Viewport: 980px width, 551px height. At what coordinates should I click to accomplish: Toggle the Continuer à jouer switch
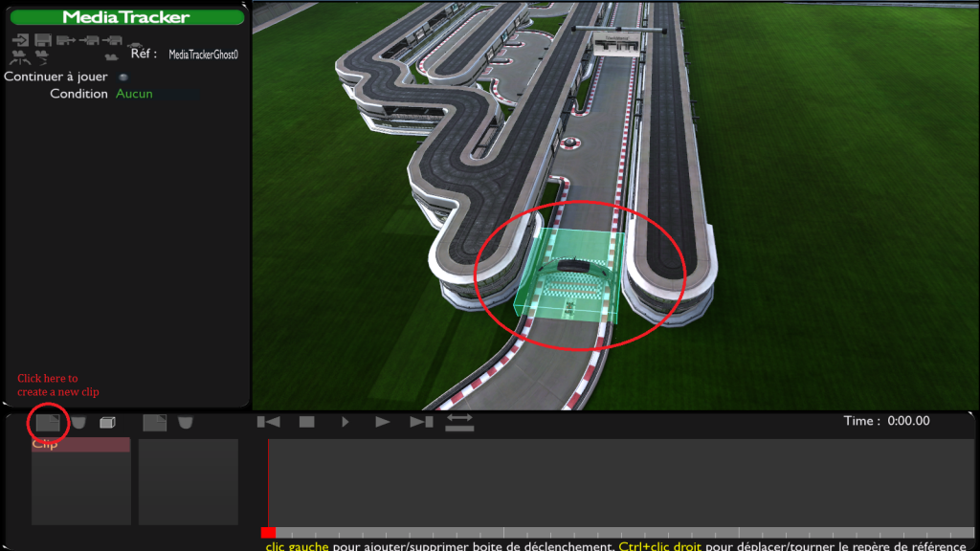[x=123, y=77]
